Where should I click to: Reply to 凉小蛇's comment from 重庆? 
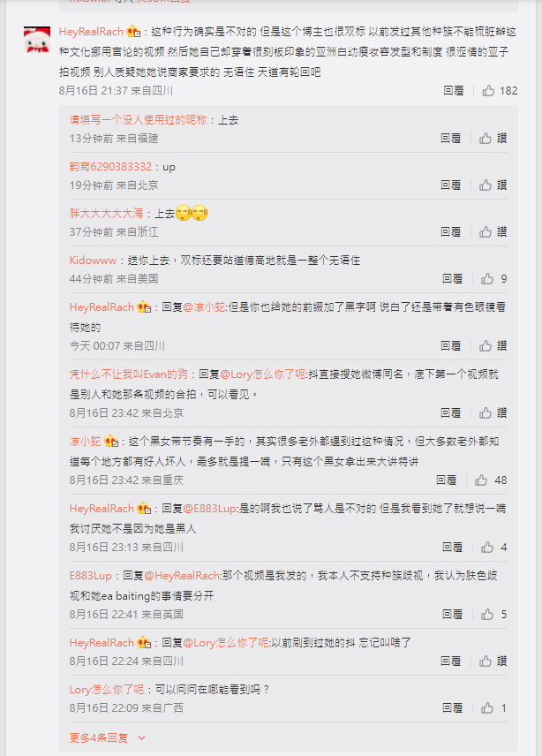coord(446,480)
